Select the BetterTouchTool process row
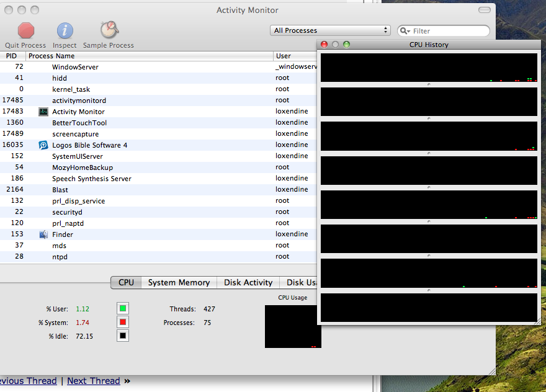Image resolution: width=546 pixels, height=392 pixels. (158, 123)
